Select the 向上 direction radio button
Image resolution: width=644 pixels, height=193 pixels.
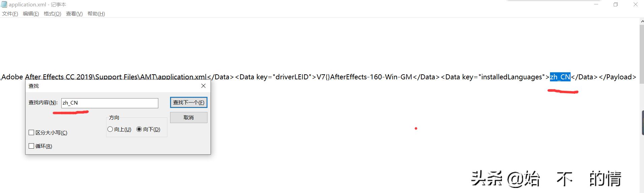(x=110, y=129)
